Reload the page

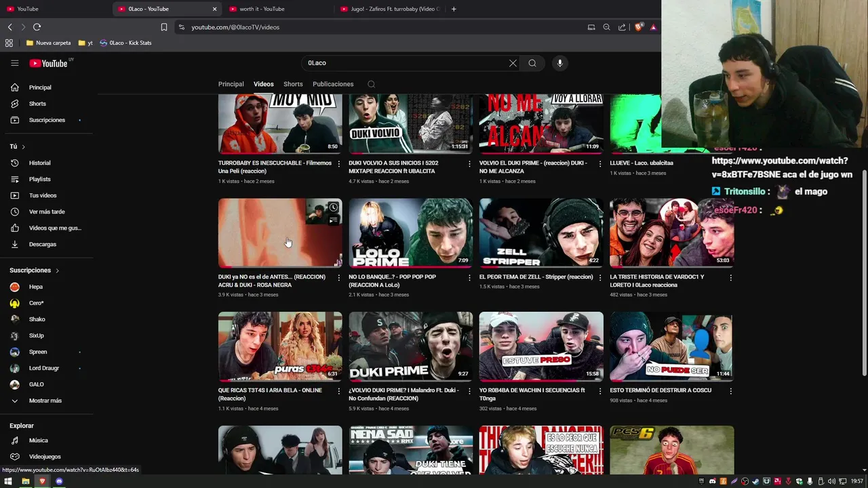[37, 27]
